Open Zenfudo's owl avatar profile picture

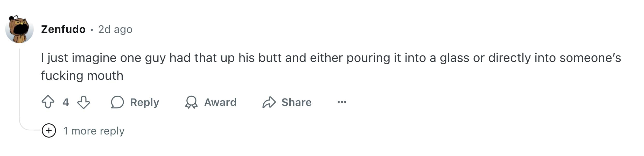19,29
